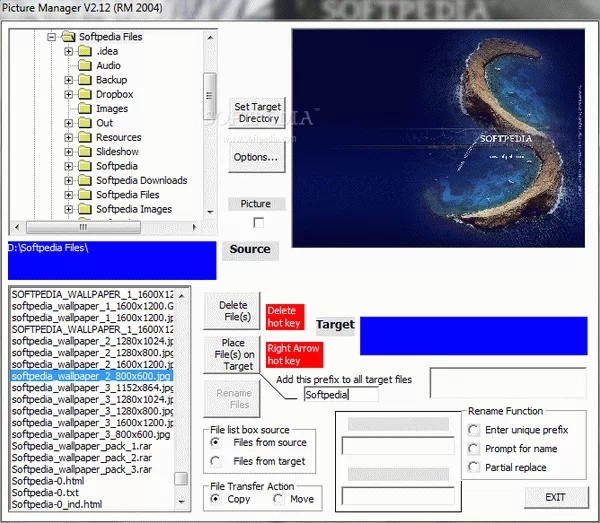Screen dimensions: 600x523
Task: Select softpedia_wallpaper_2_800x600.jpg in the file list
Action: point(92,376)
